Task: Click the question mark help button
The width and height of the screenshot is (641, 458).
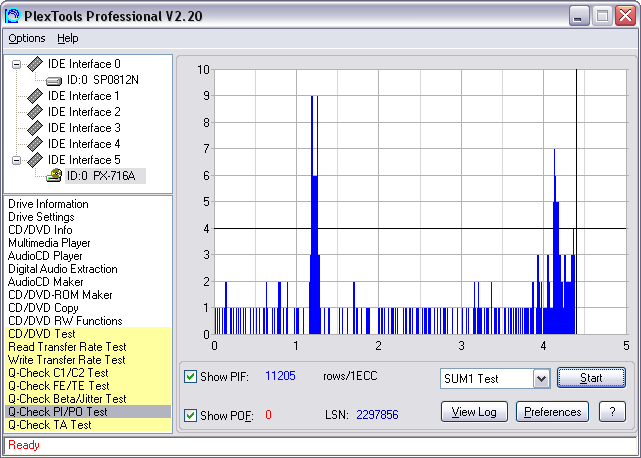Action: (612, 412)
